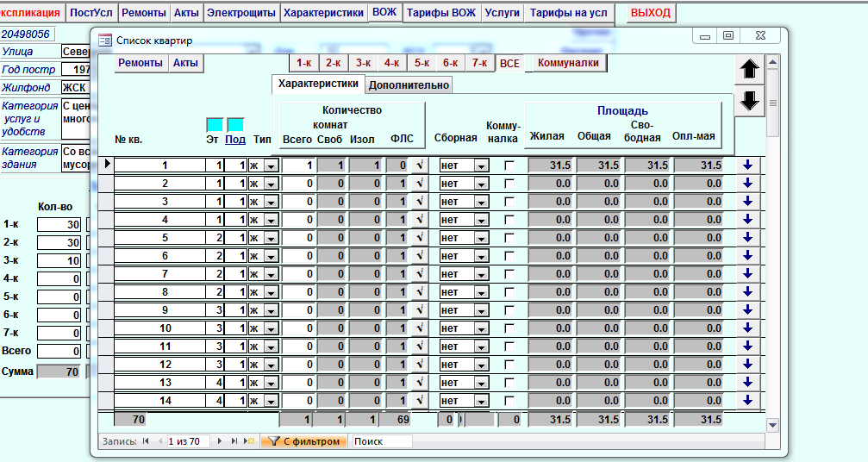Toggle Коммуналка checkbox for apartment 12
The width and height of the screenshot is (868, 462).
click(509, 365)
